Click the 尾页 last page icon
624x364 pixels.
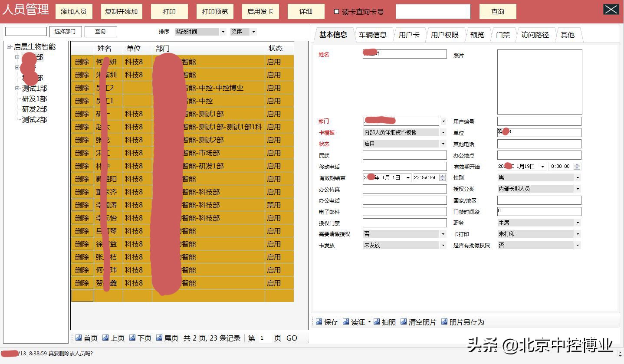tap(167, 338)
